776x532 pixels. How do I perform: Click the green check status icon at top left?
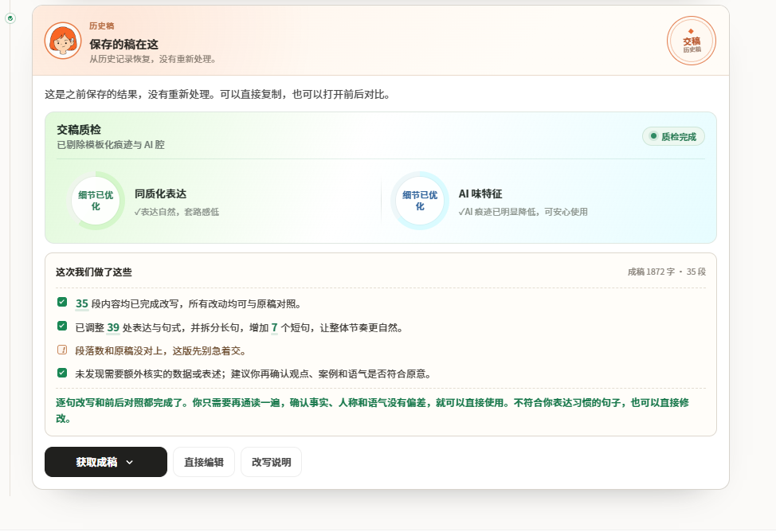(10, 18)
